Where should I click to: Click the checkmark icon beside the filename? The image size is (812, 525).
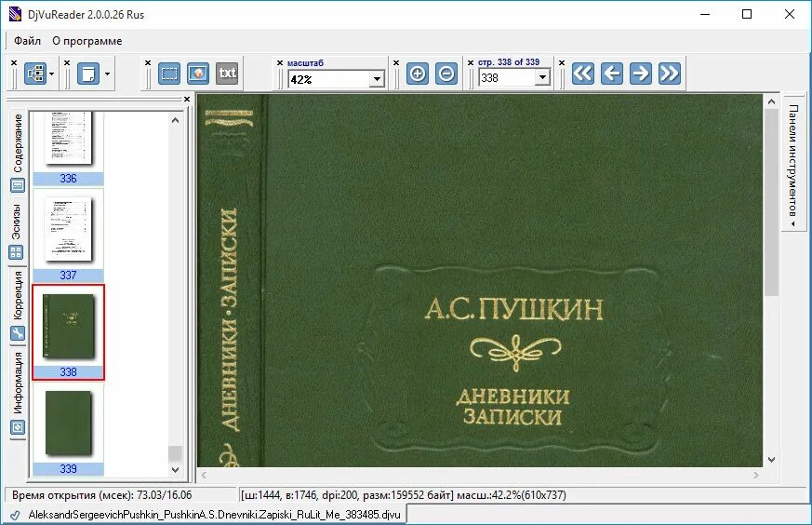(15, 515)
